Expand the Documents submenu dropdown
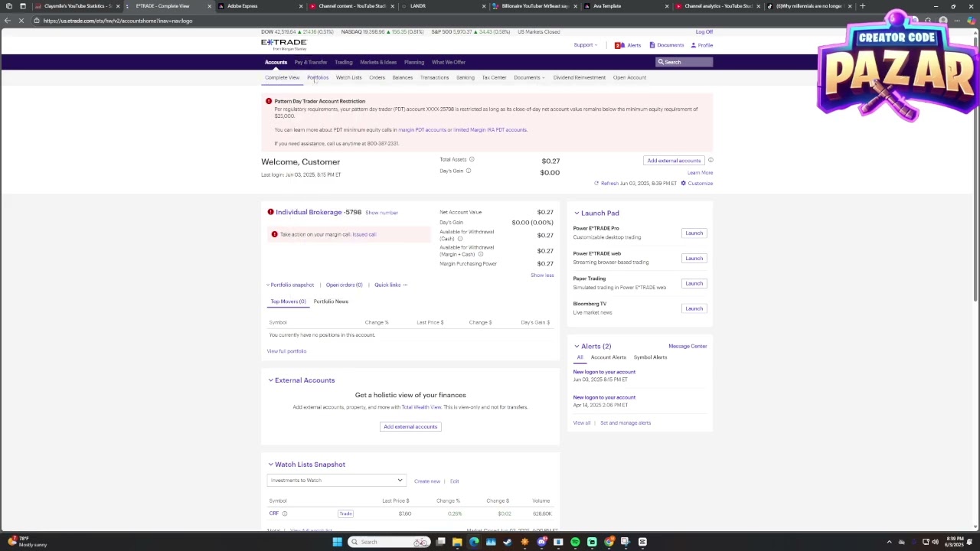The width and height of the screenshot is (980, 551). pos(529,77)
